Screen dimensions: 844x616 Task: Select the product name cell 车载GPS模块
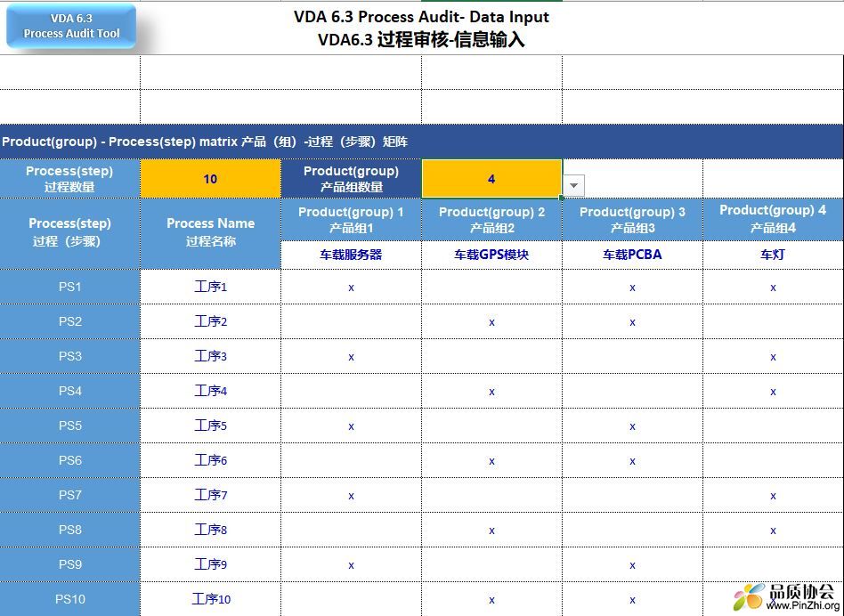click(491, 255)
